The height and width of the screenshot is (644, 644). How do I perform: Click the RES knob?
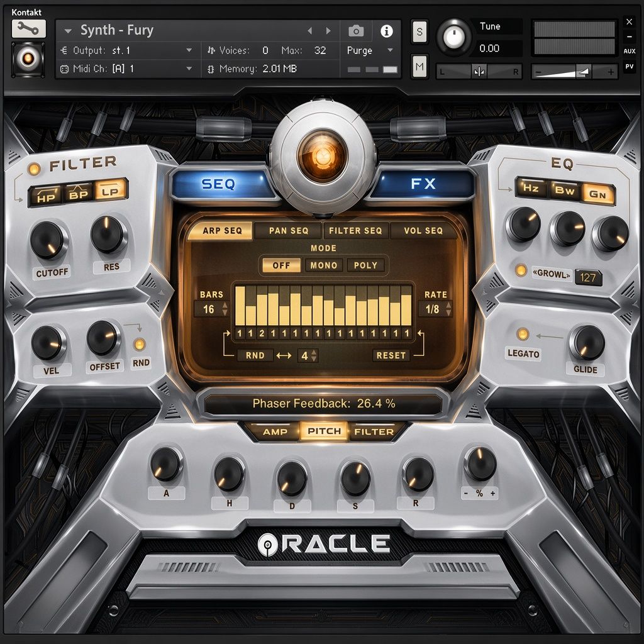108,235
